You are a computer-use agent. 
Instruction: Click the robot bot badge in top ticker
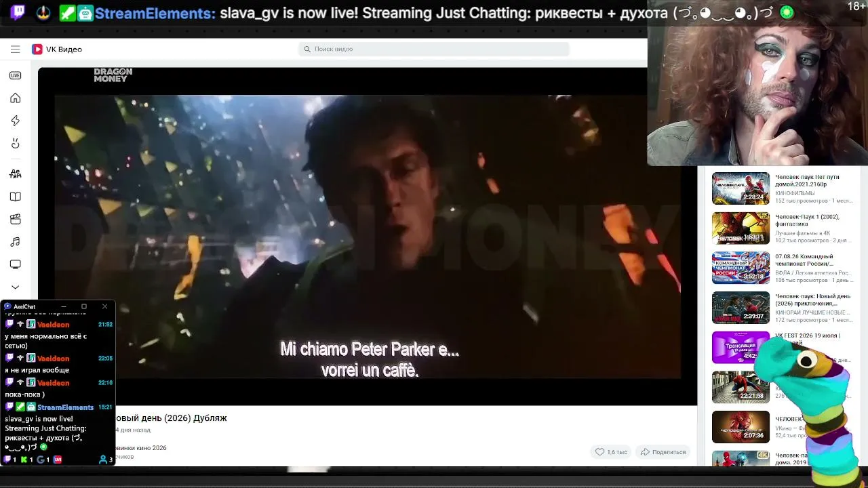(85, 13)
